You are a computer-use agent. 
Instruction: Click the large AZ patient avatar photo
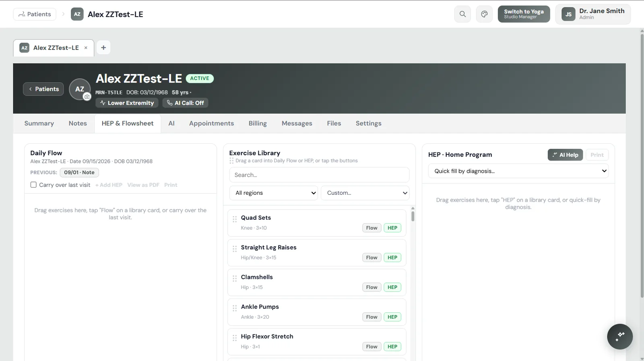coord(80,89)
